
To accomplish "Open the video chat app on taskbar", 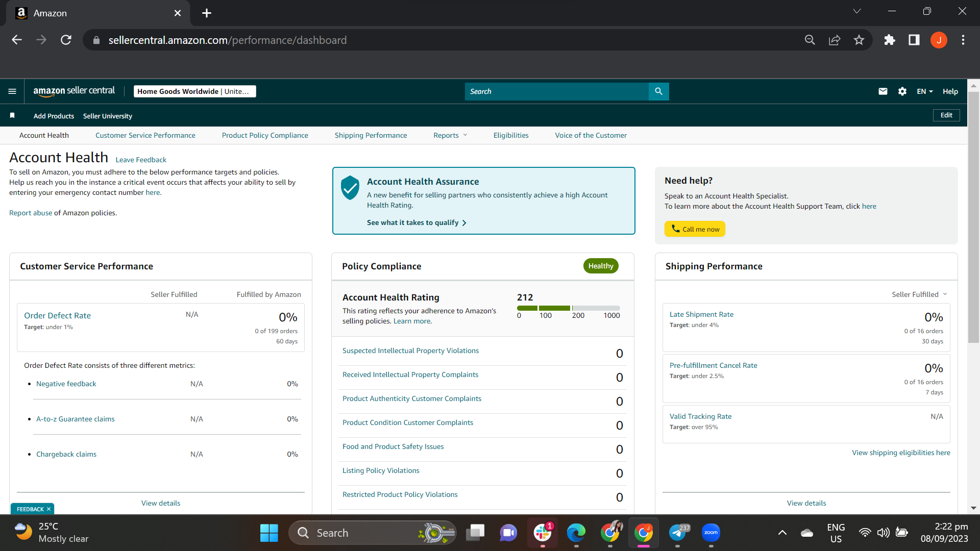I will [x=508, y=533].
